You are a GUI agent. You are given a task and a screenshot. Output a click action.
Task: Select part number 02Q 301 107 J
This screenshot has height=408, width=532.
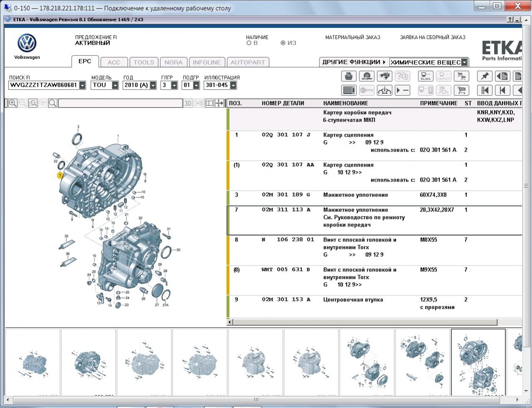286,135
